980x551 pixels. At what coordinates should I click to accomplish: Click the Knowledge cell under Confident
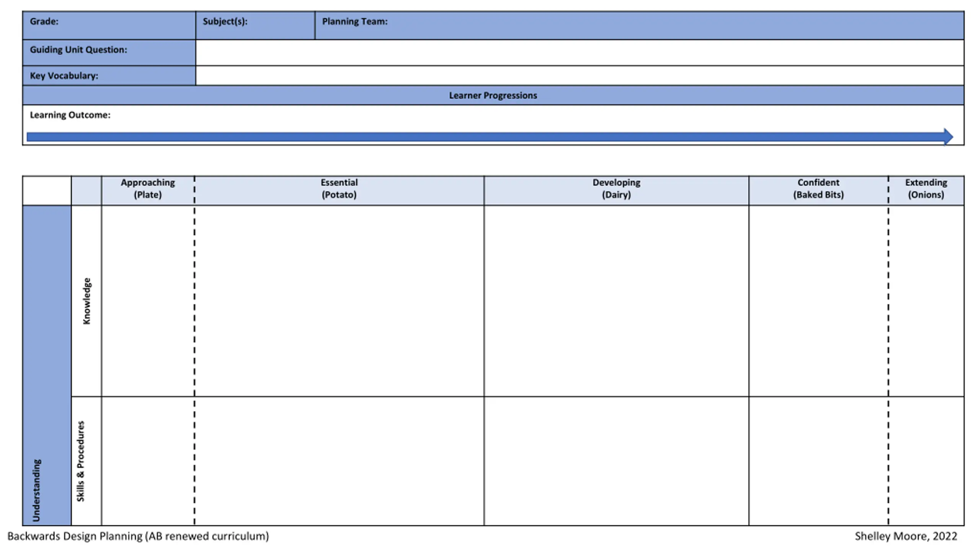click(x=818, y=301)
